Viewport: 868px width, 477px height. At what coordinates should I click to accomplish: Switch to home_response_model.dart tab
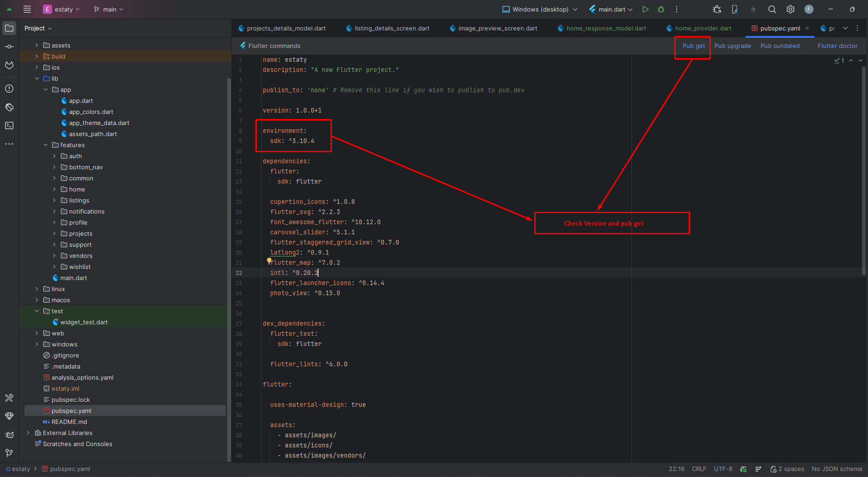[x=602, y=28]
